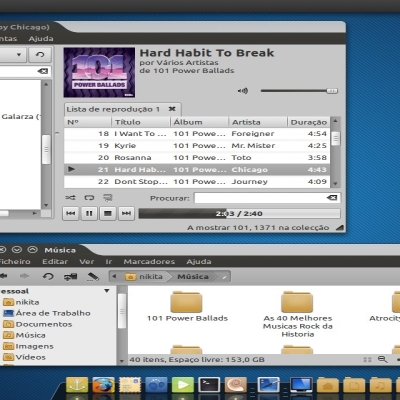Adjust the volume slider handle
The height and width of the screenshot is (400, 400).
[332, 91]
